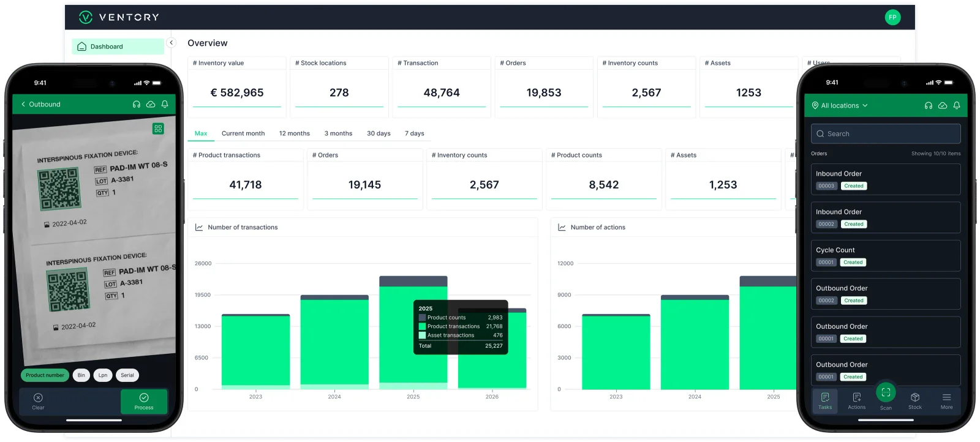This screenshot has width=980, height=442.
Task: Switch to the 30 days tab
Action: (379, 133)
